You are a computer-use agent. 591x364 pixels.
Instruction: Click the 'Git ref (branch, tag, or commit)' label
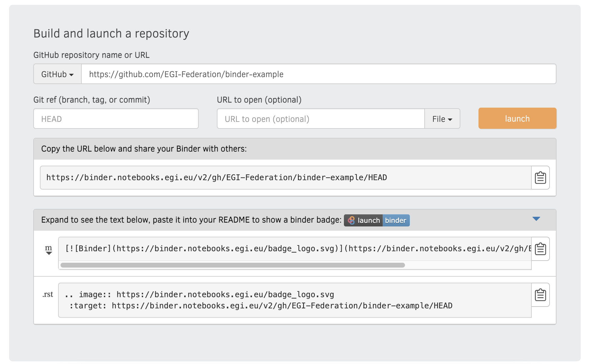coord(92,100)
